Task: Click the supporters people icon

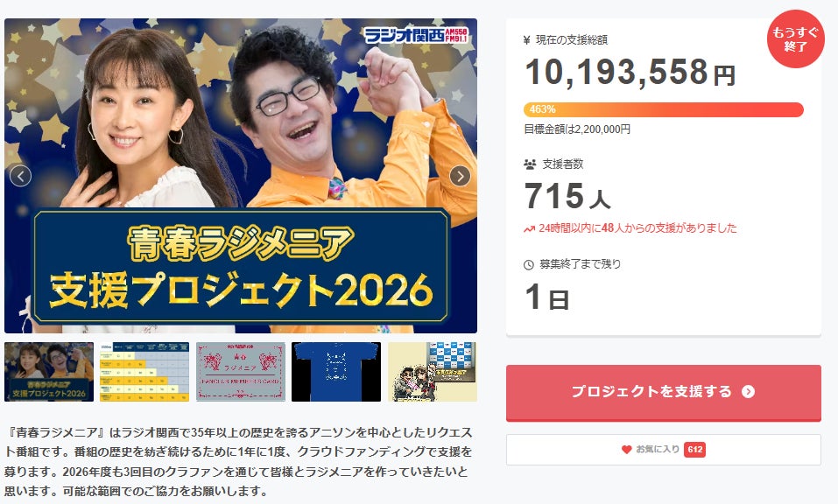Action: (x=530, y=164)
